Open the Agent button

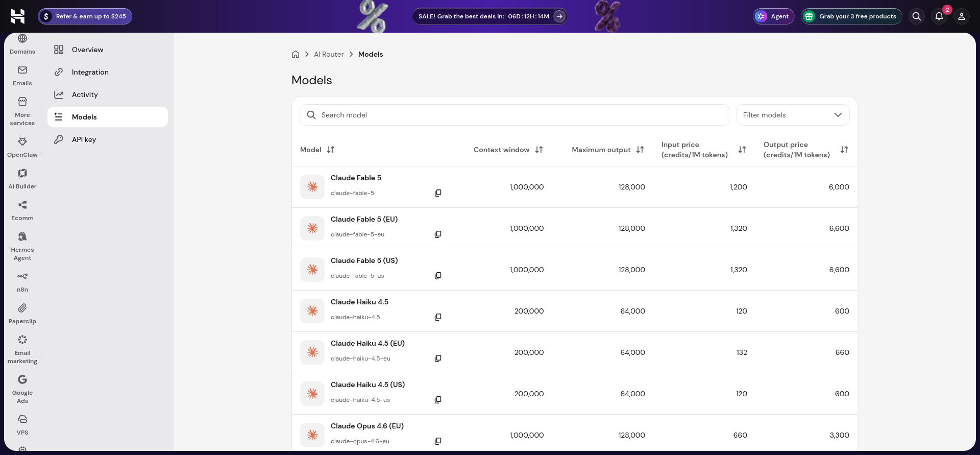(x=774, y=16)
